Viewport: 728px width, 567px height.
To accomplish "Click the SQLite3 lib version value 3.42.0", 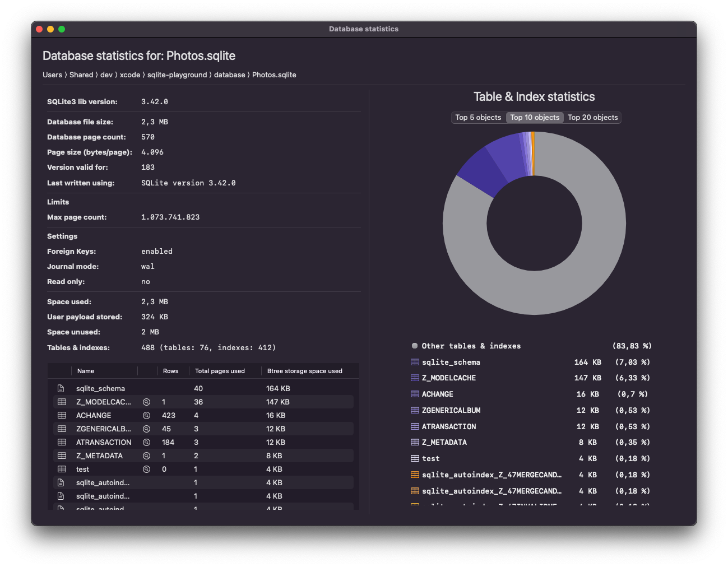I will coord(155,101).
